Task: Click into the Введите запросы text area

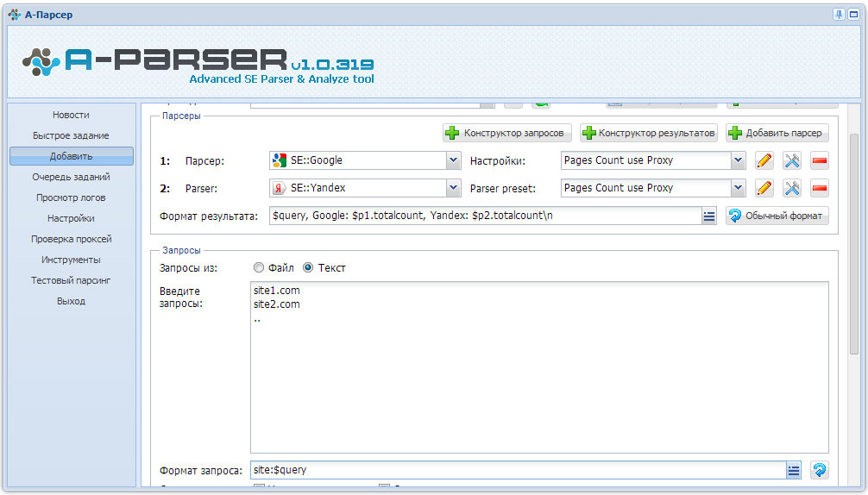Action: pos(539,367)
